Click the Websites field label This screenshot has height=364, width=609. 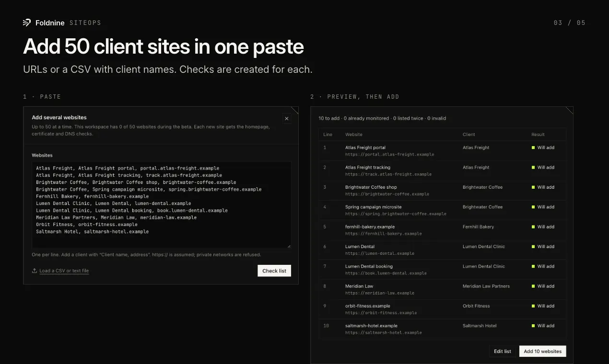tap(42, 155)
